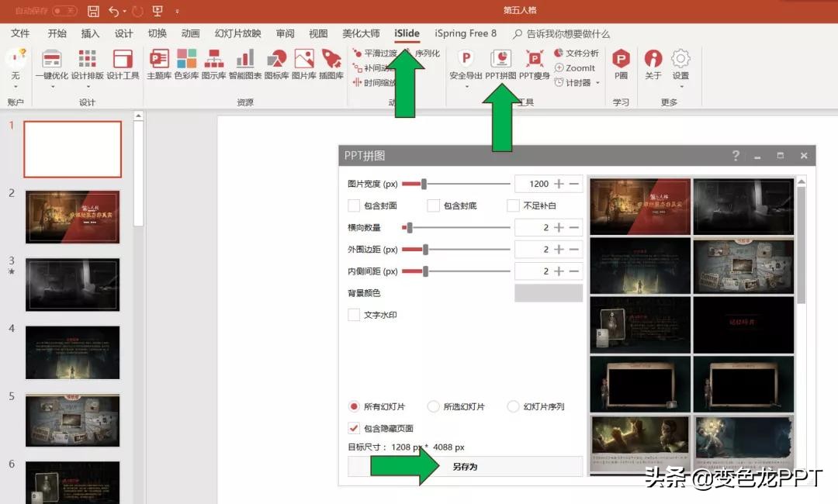
Task: Select slide 2 thumbnail in panel
Action: [73, 217]
